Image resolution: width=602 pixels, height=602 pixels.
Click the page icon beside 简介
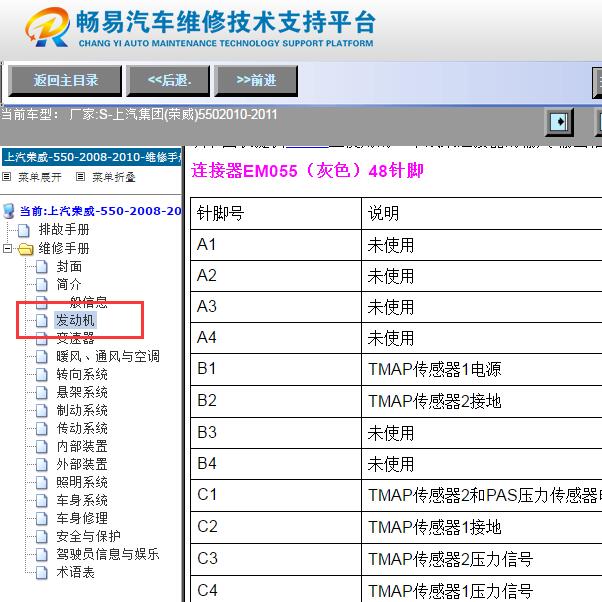click(x=41, y=284)
